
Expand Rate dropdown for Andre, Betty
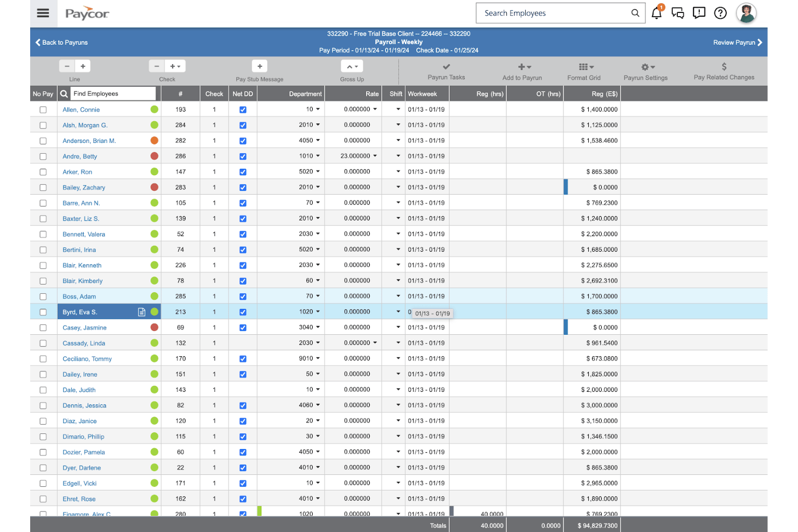(375, 156)
